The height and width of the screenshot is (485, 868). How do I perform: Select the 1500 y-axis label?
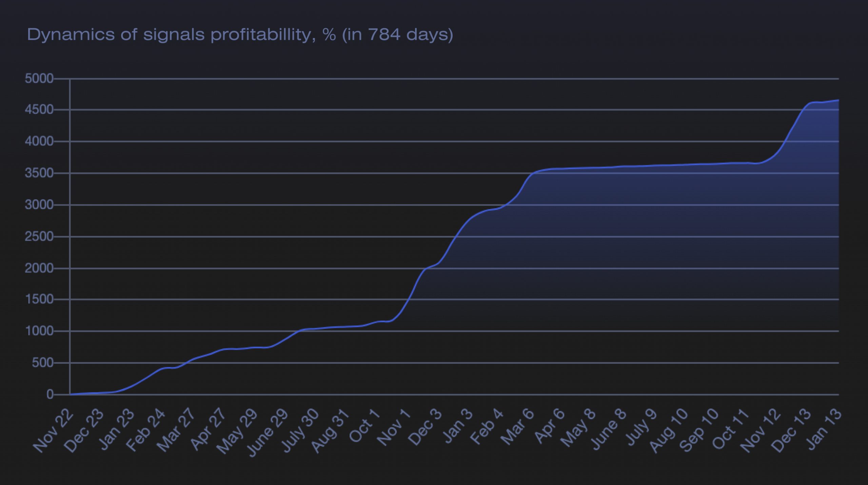39,299
